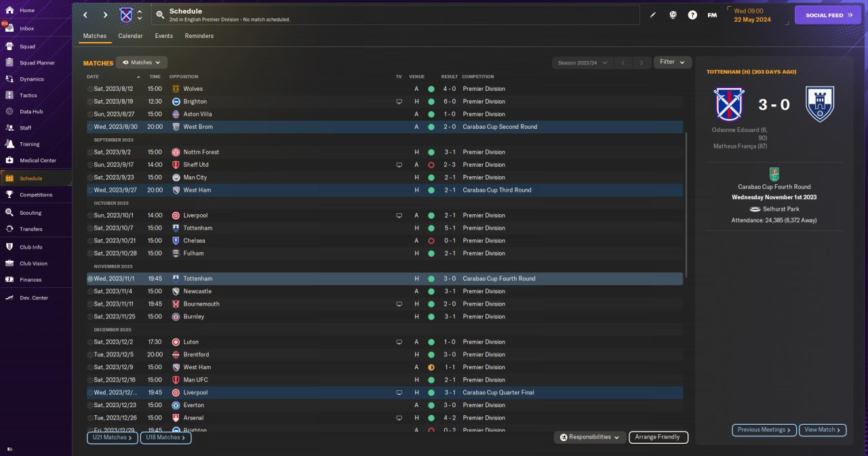Toggle the circle next to Sat, 2023/8/19
The image size is (868, 456).
(x=90, y=102)
